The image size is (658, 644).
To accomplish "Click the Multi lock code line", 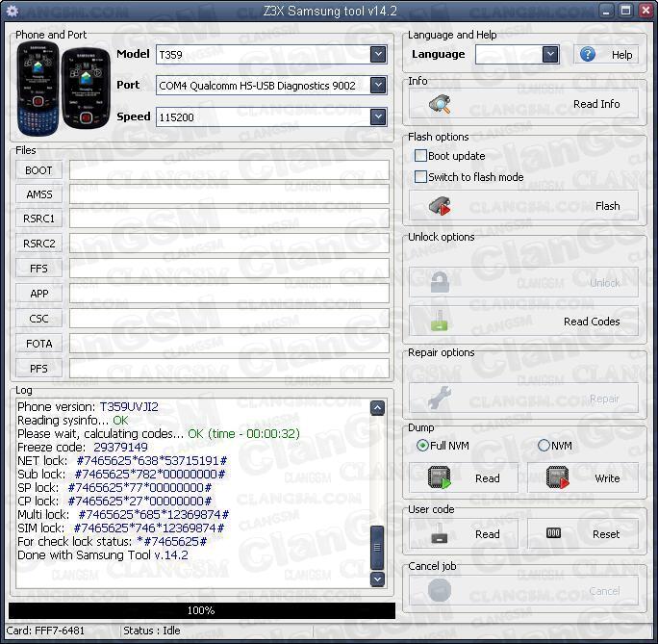I will 123,514.
